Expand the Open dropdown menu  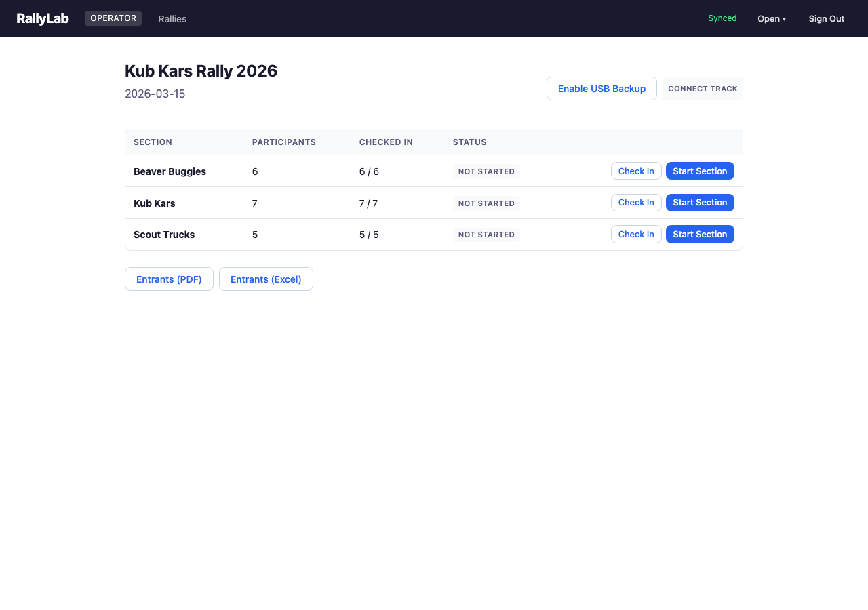772,19
